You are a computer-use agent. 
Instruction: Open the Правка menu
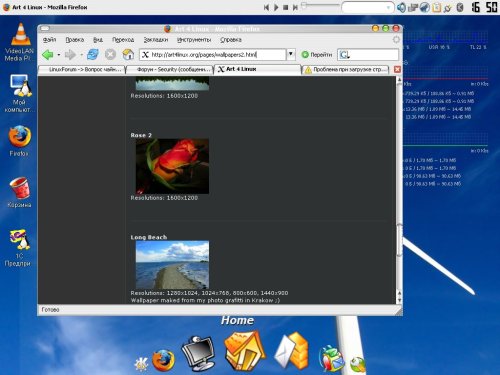pyautogui.click(x=74, y=40)
